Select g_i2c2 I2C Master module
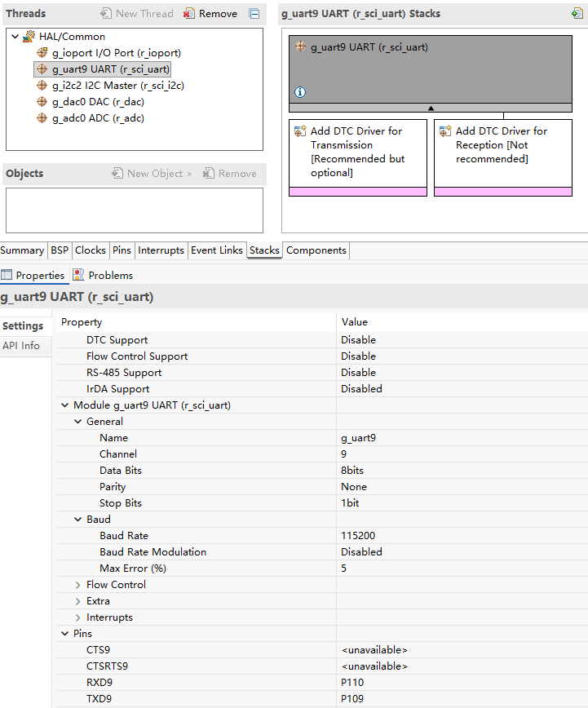The height and width of the screenshot is (708, 588). pyautogui.click(x=118, y=86)
